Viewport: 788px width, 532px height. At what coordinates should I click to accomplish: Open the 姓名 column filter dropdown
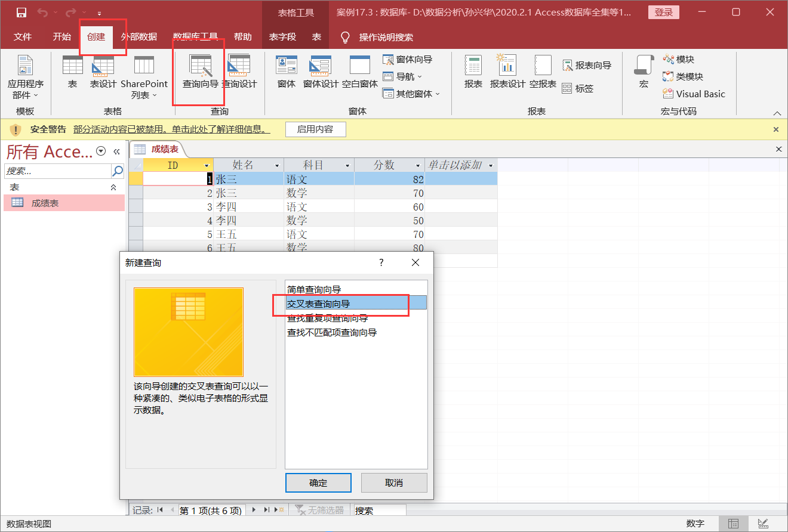[276, 165]
